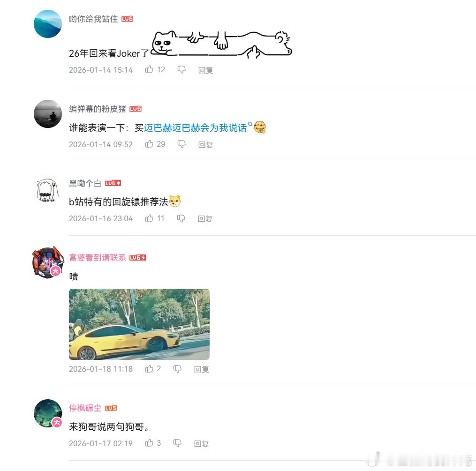The height and width of the screenshot is (471, 476).
Task: Reply to 黑嘞个白's comment
Action: 205,219
